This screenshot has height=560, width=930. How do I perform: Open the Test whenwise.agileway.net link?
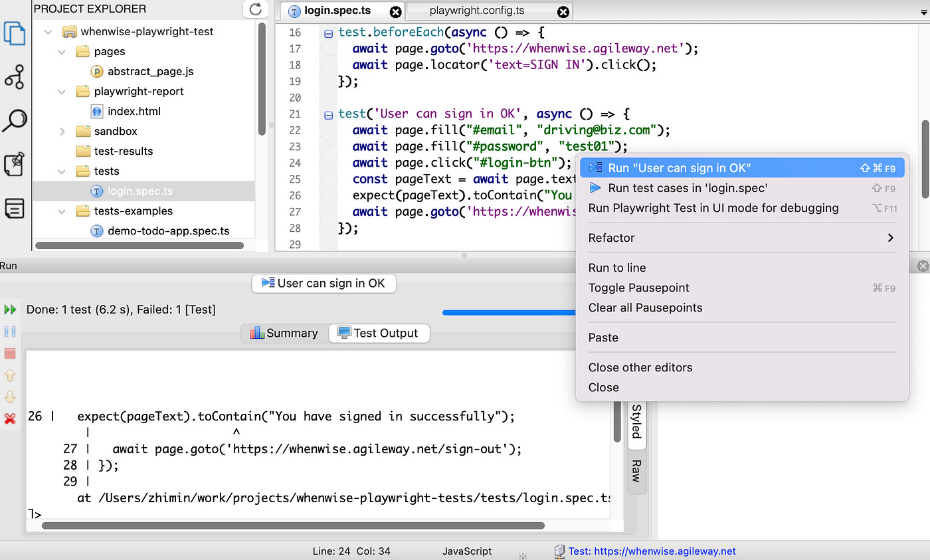652,551
